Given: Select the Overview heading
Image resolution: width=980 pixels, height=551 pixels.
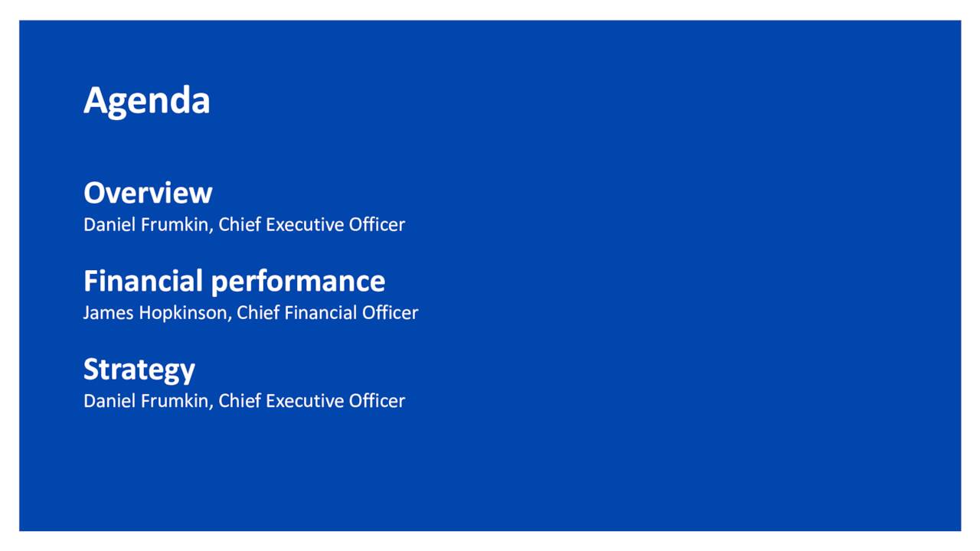Looking at the screenshot, I should pyautogui.click(x=148, y=193).
